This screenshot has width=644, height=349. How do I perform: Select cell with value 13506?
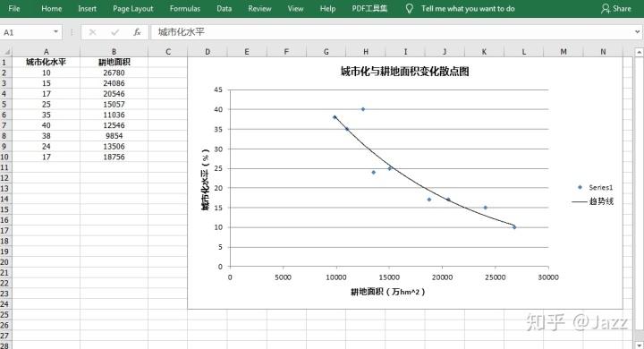[x=114, y=147]
